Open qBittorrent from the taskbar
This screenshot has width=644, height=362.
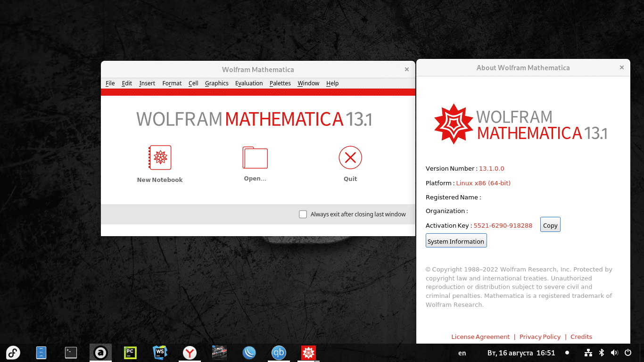click(x=279, y=353)
